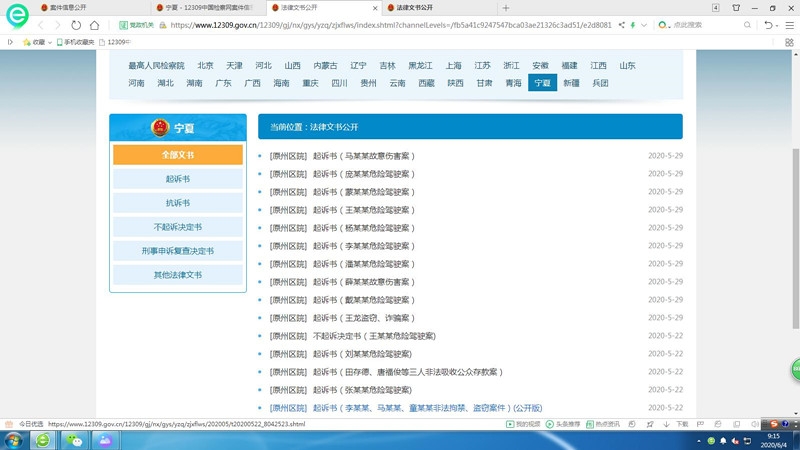The image size is (800, 450).
Task: Select the 抗诉书 category in sidebar
Action: point(178,203)
